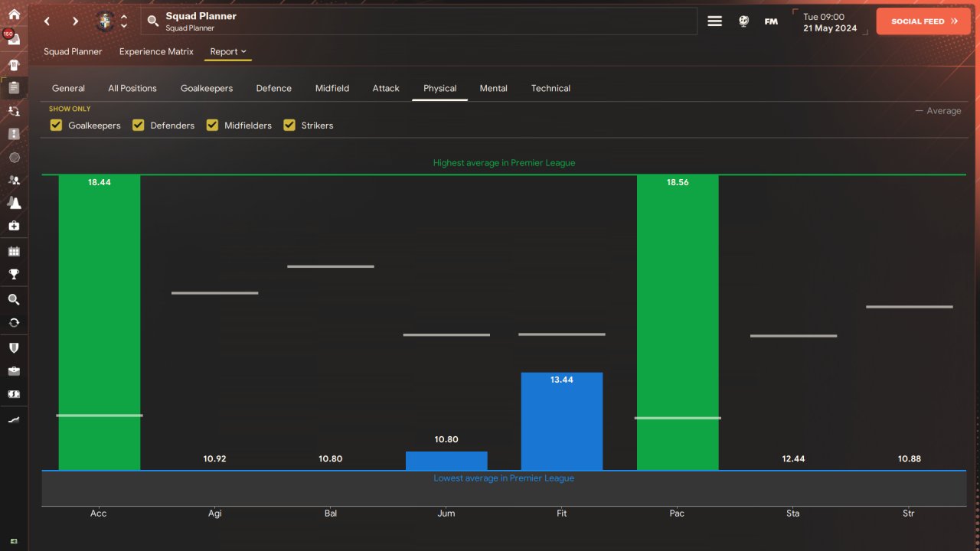Viewport: 980px width, 551px height.
Task: Toggle the Strikers checkbox
Action: [289, 125]
